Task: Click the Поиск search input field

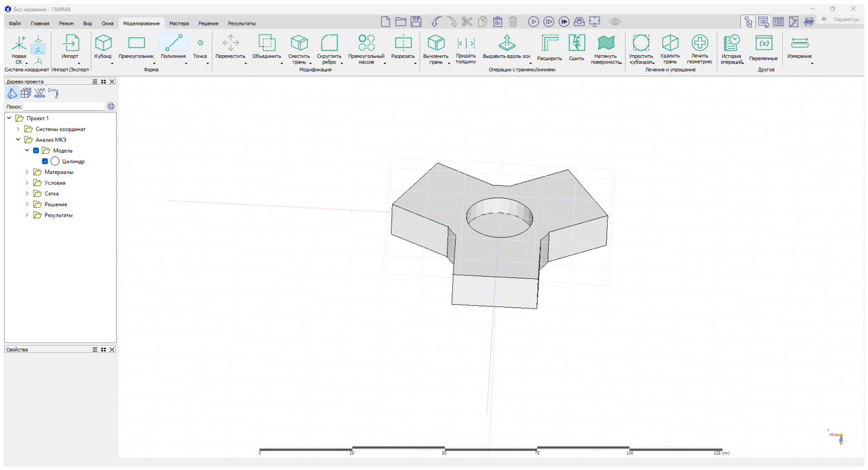Action: pyautogui.click(x=64, y=107)
